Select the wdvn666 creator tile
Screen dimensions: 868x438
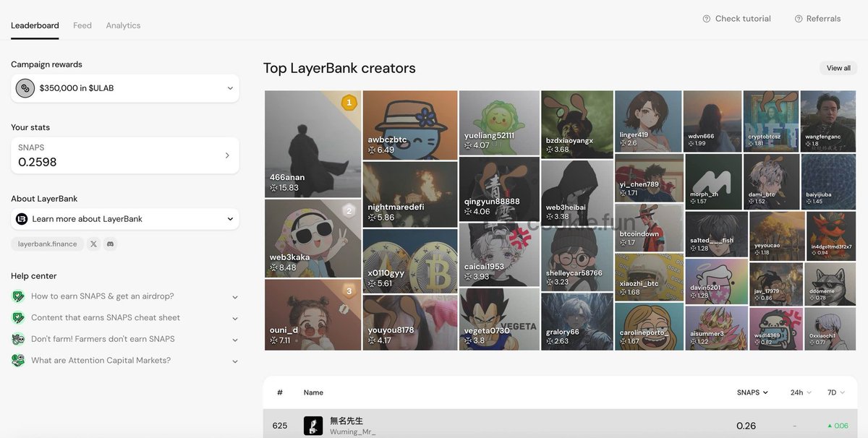(x=712, y=121)
